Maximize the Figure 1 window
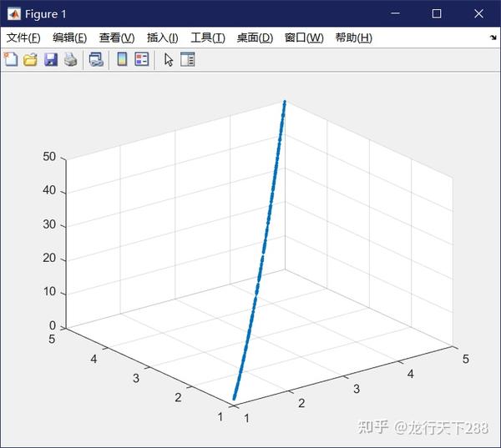The image size is (501, 448). point(437,13)
